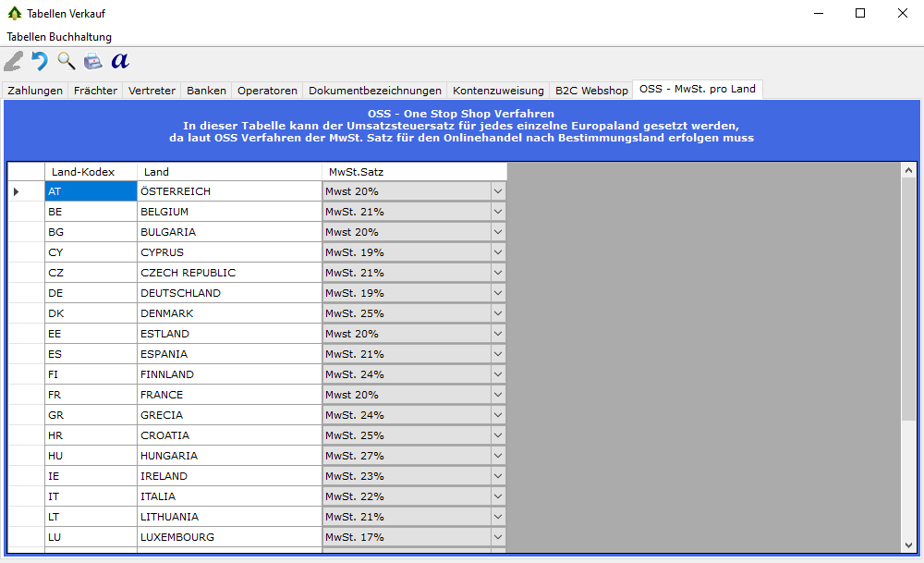Click the blue italic 'a' font icon
The height and width of the screenshot is (563, 924).
coord(120,61)
